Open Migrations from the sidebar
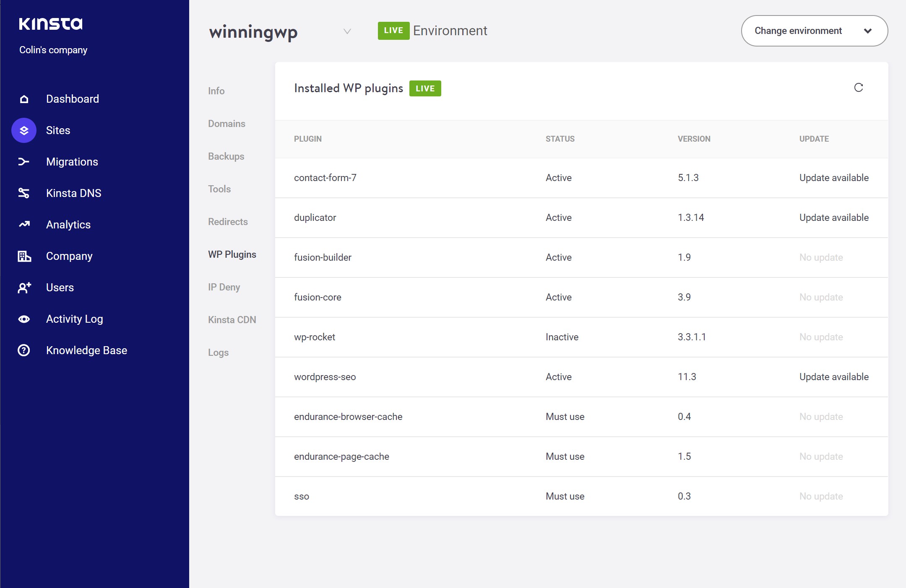Screen dimensions: 906x588 72,162
